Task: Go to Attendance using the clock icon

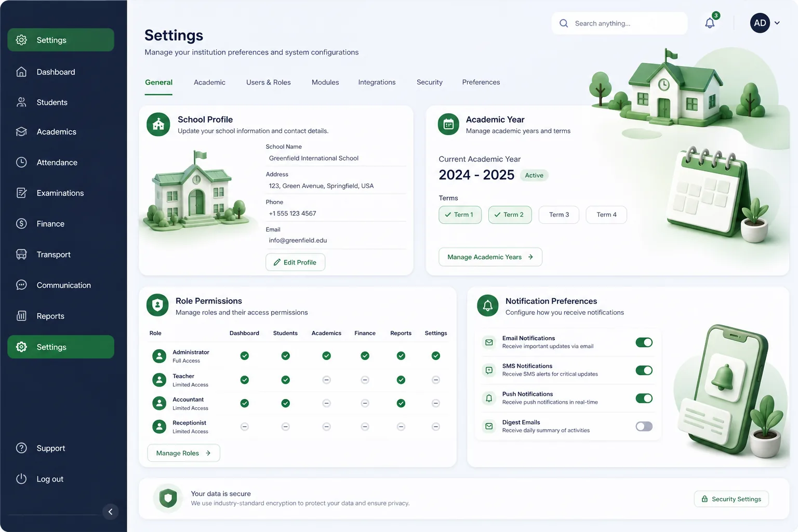Action: coord(21,162)
